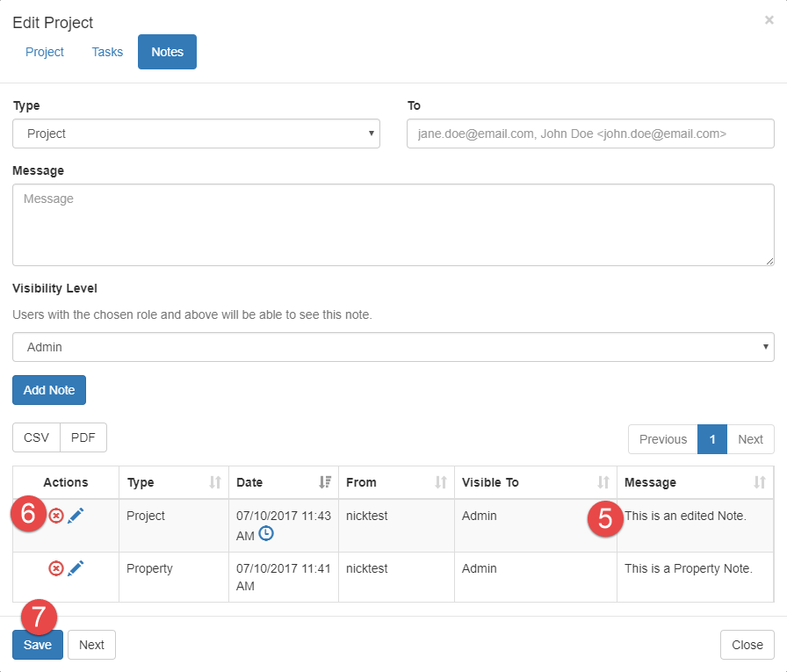
Task: Sort notes by Date column arrows
Action: [325, 482]
